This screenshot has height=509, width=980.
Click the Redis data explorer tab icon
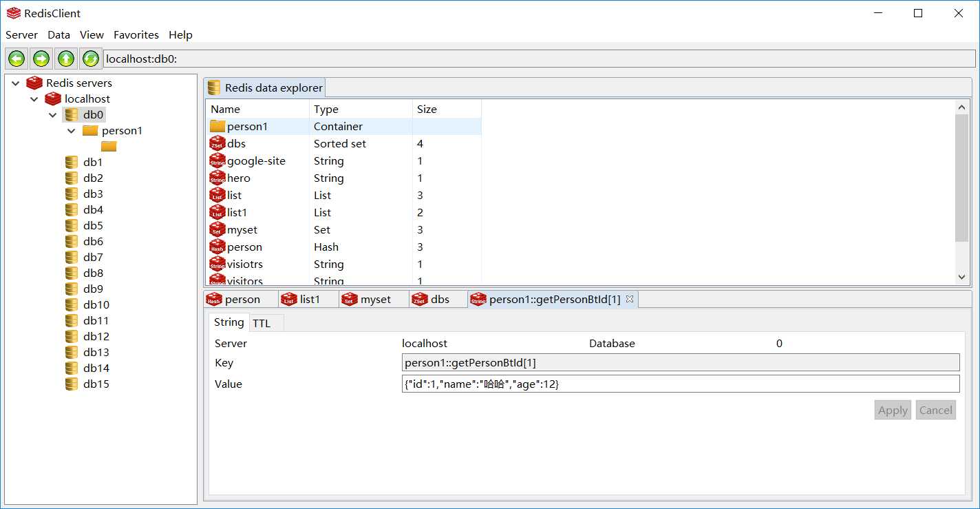pyautogui.click(x=214, y=87)
